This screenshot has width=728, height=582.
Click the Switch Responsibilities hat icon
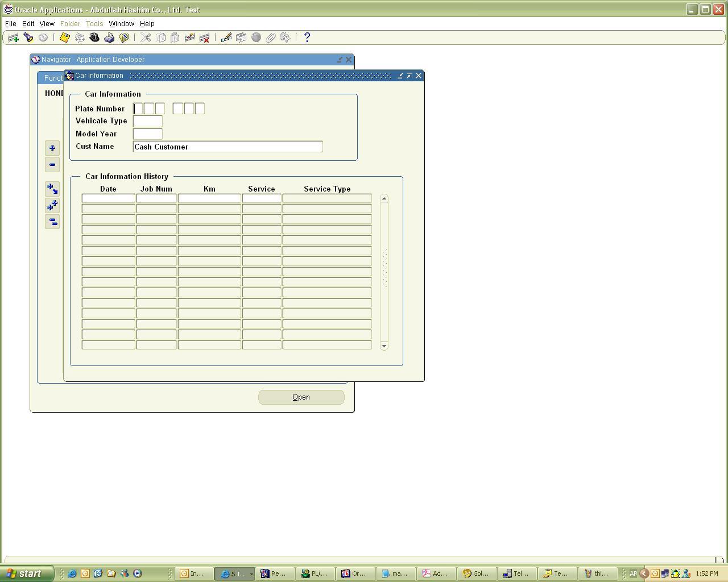94,38
